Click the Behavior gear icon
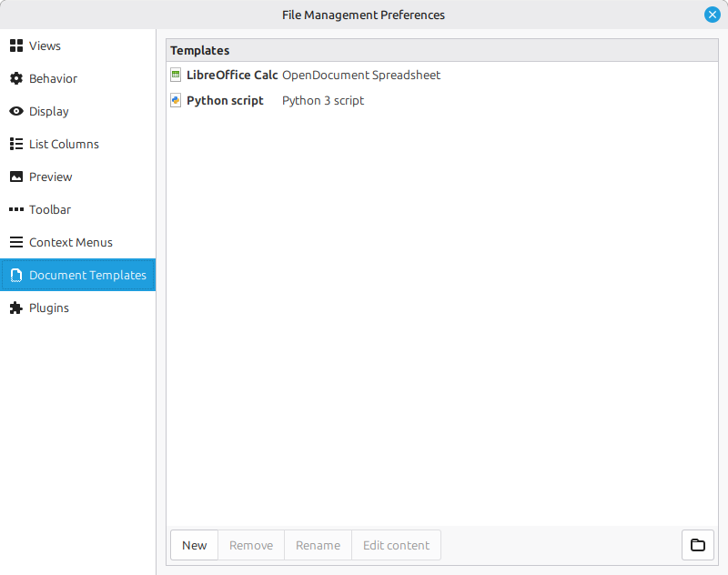Screen dimensions: 728x575 [x=16, y=79]
